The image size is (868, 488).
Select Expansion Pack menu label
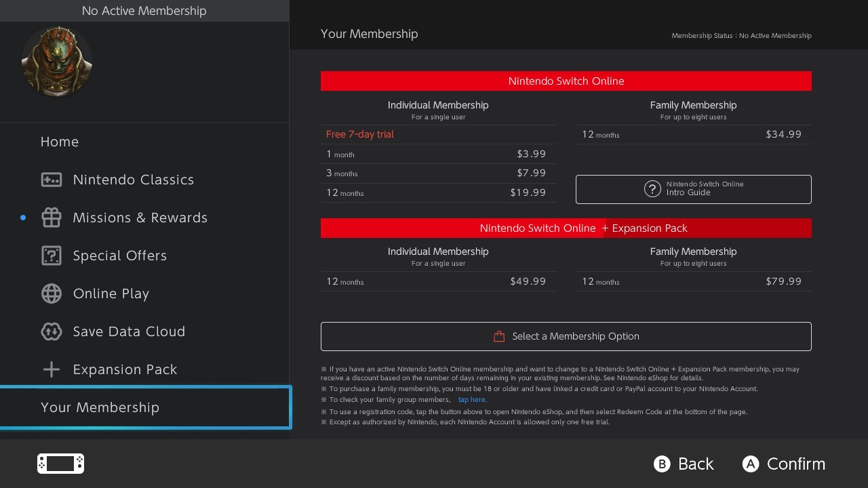pos(125,369)
